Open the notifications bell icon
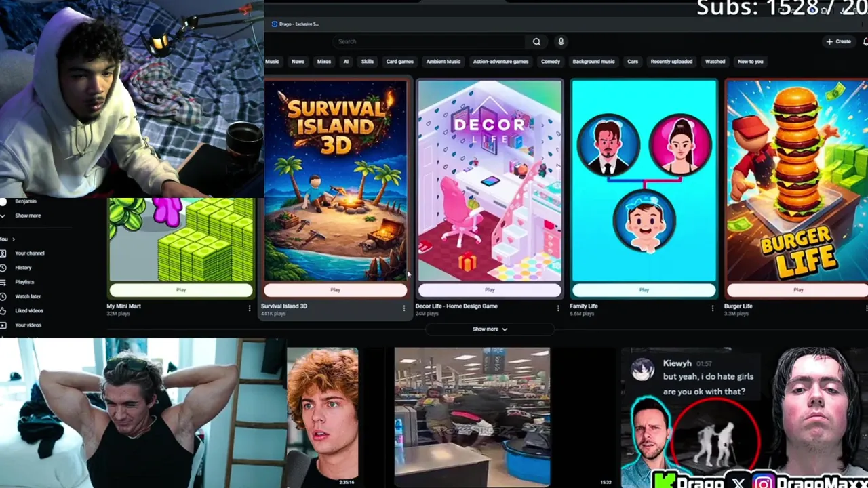The image size is (868, 488). pos(865,41)
